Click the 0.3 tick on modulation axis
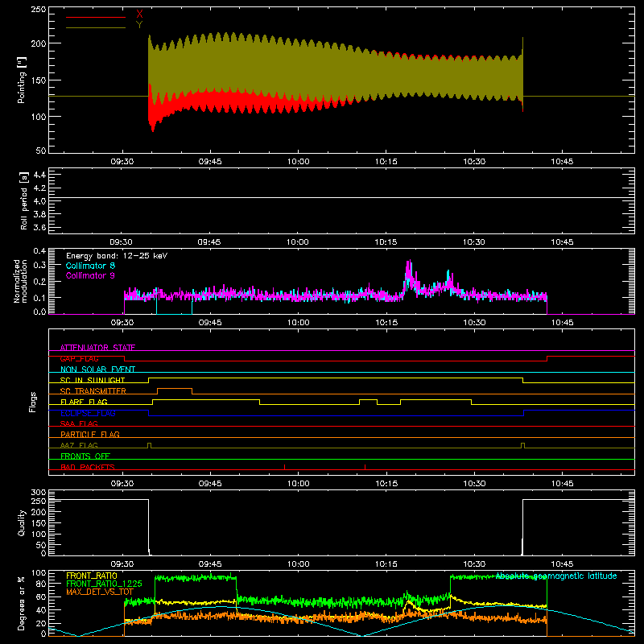The height and width of the screenshot is (644, 644). click(x=39, y=265)
